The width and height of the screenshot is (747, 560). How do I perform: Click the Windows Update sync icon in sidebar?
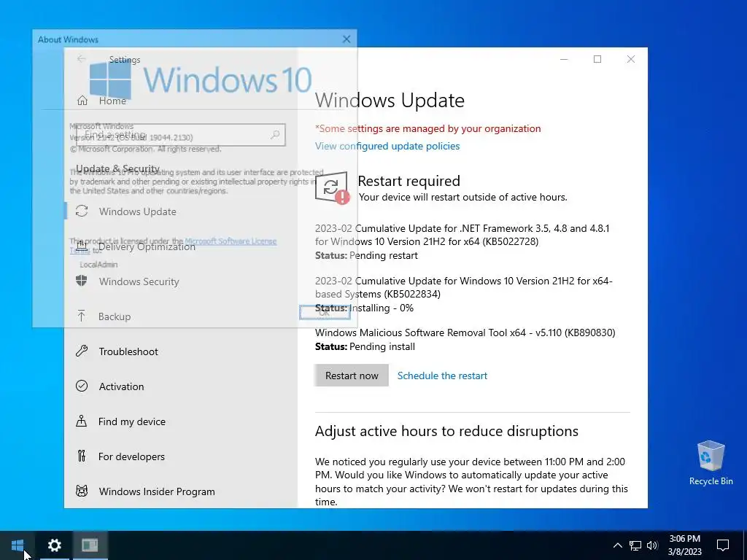point(82,211)
